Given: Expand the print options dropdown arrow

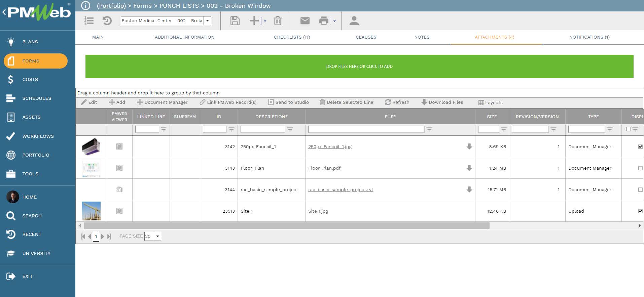Looking at the screenshot, I should (x=334, y=21).
